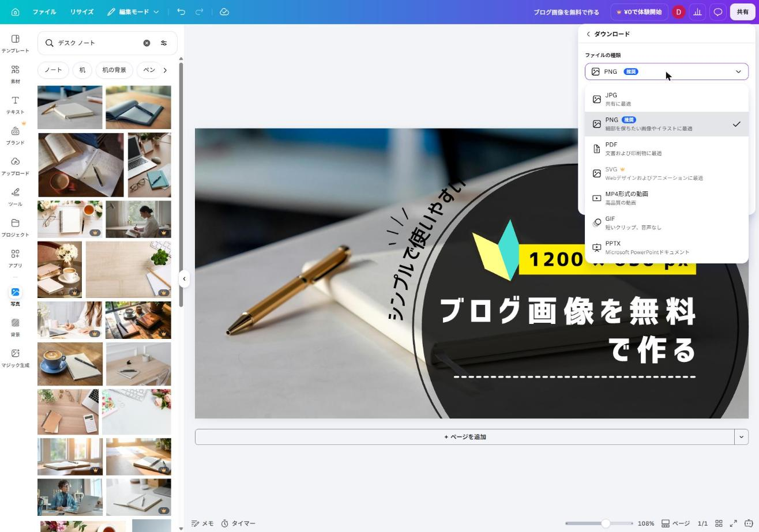Open the メモ notes button
The height and width of the screenshot is (532, 759).
click(202, 523)
